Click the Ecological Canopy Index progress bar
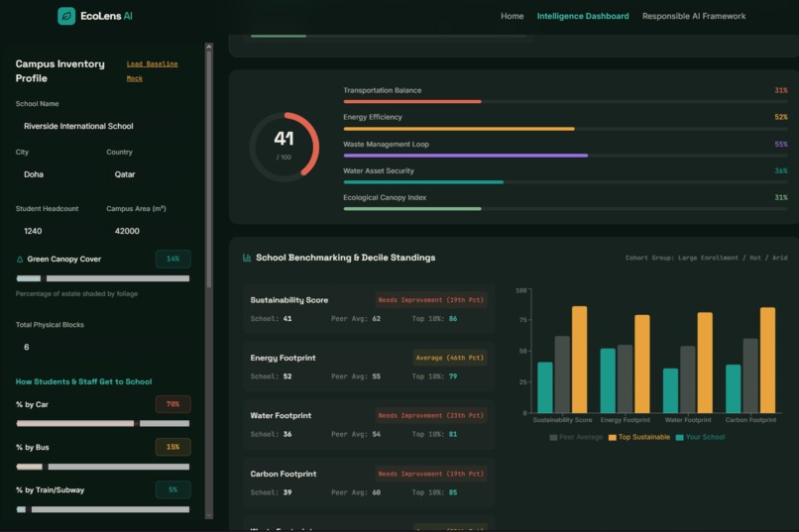The image size is (799, 532). coord(565,209)
